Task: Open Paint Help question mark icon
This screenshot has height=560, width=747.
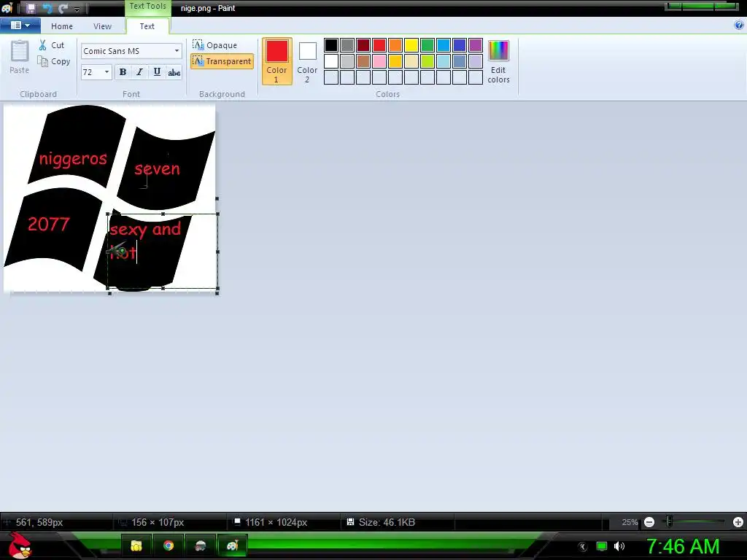Action: (x=739, y=26)
